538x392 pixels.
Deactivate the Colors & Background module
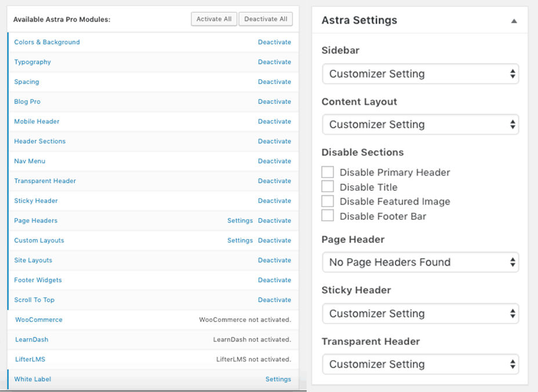pos(275,42)
